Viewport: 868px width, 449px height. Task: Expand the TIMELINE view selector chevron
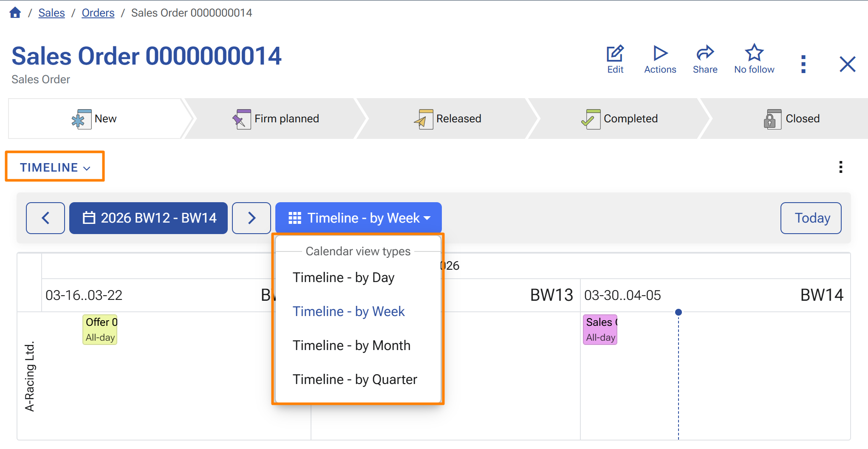point(87,168)
